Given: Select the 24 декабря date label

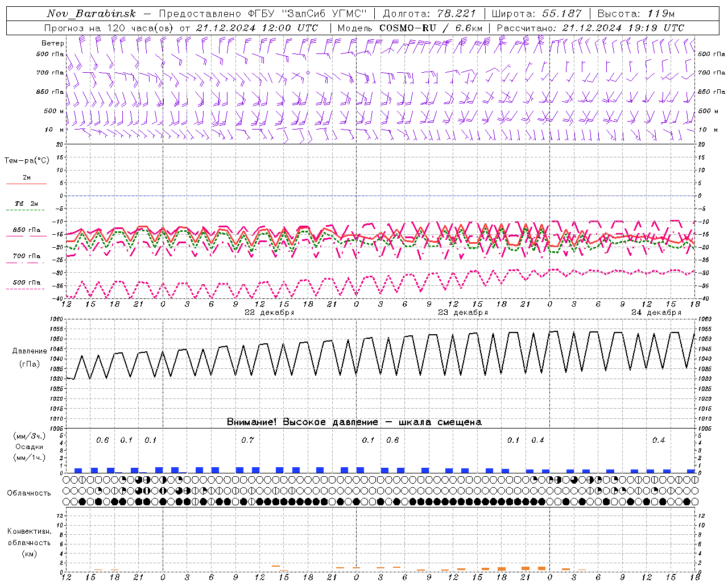Looking at the screenshot, I should [x=656, y=313].
